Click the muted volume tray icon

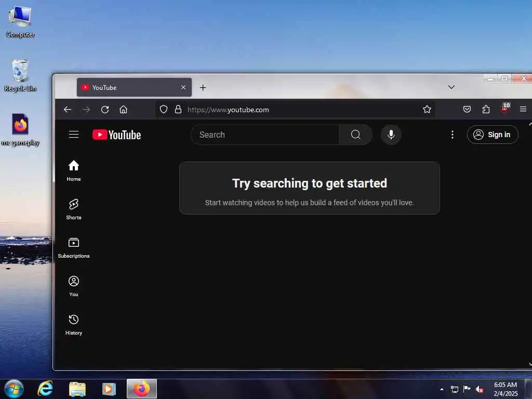tap(480, 389)
